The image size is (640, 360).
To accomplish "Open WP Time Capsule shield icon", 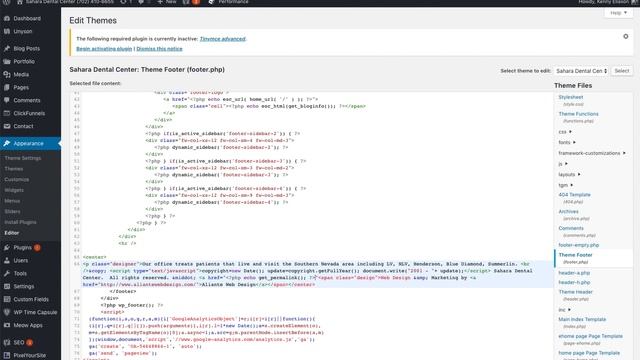I will 7,312.
